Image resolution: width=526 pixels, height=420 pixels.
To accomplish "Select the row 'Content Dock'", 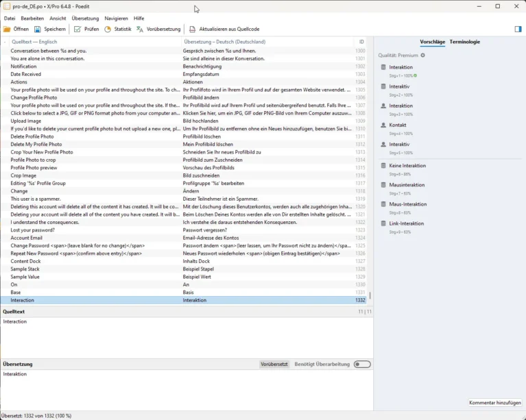I will click(184, 261).
